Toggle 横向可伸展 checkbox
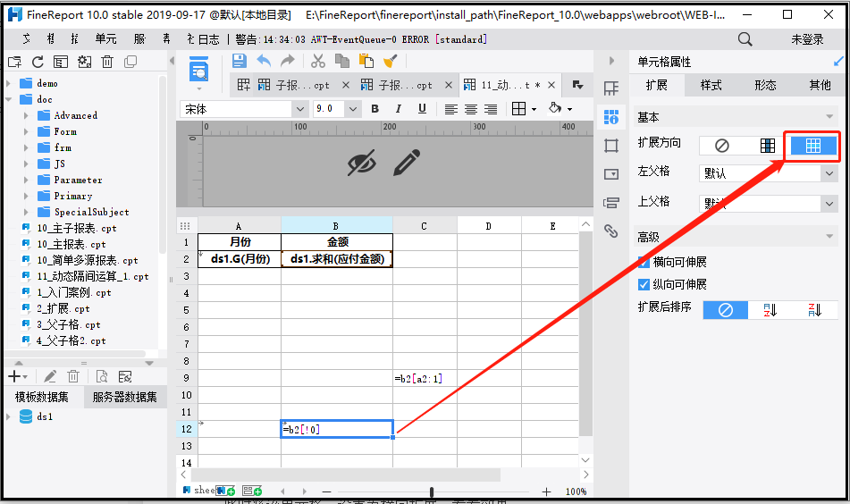Image resolution: width=850 pixels, height=504 pixels. tap(644, 263)
